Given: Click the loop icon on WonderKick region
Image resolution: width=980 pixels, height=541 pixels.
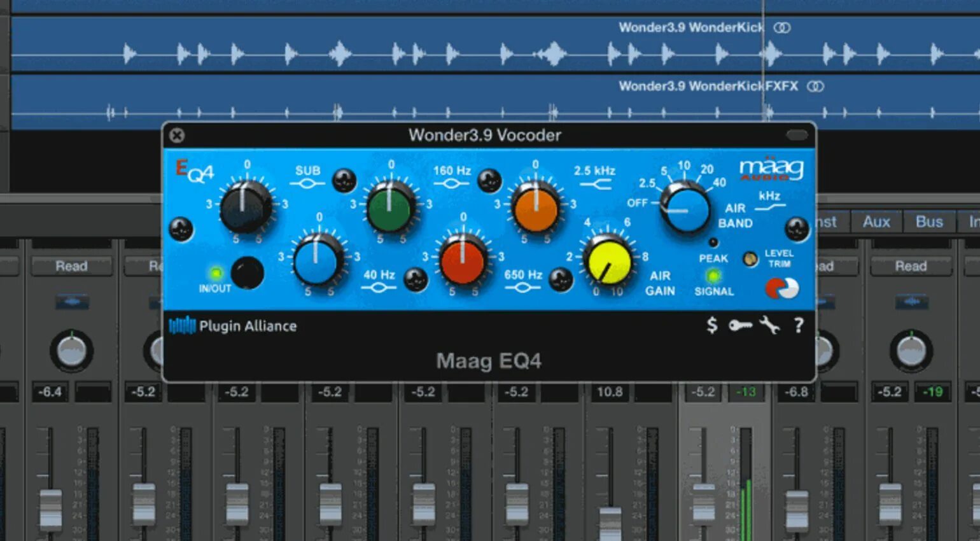Looking at the screenshot, I should 782,27.
